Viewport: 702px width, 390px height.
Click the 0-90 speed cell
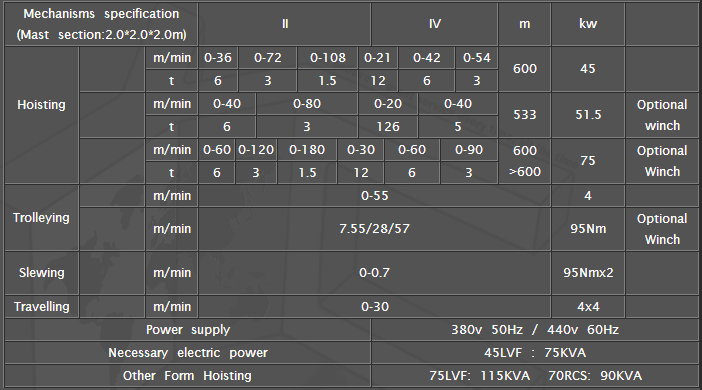click(x=469, y=150)
